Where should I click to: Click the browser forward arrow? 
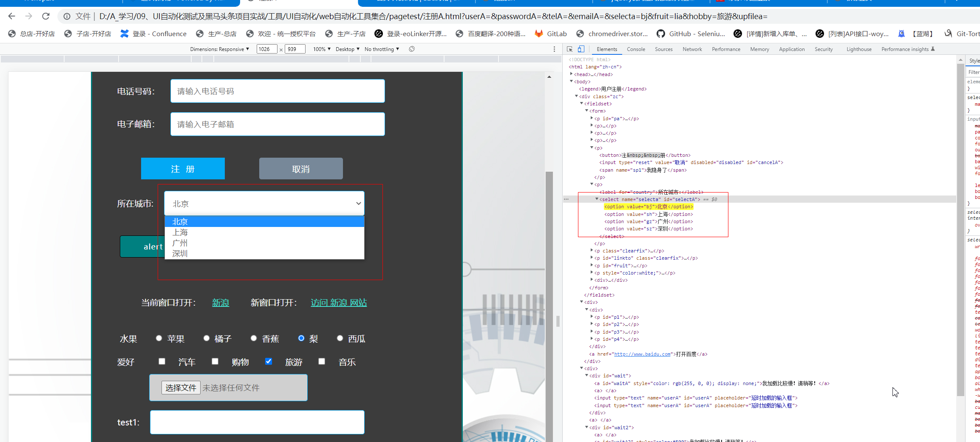click(x=28, y=16)
